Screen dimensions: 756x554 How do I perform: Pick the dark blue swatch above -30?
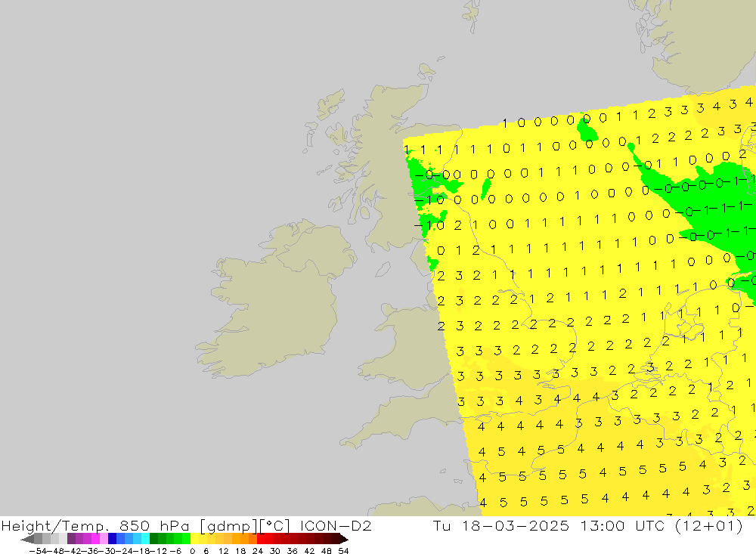click(113, 539)
